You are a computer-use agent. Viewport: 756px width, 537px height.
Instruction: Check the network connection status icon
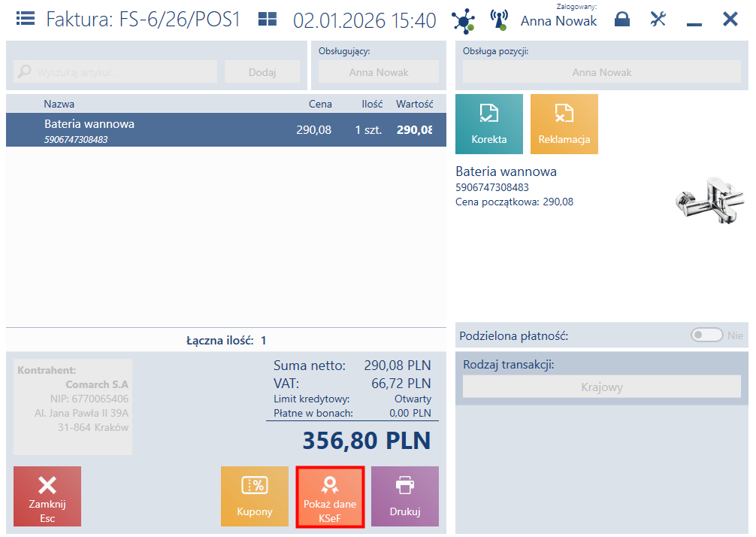pyautogui.click(x=464, y=21)
